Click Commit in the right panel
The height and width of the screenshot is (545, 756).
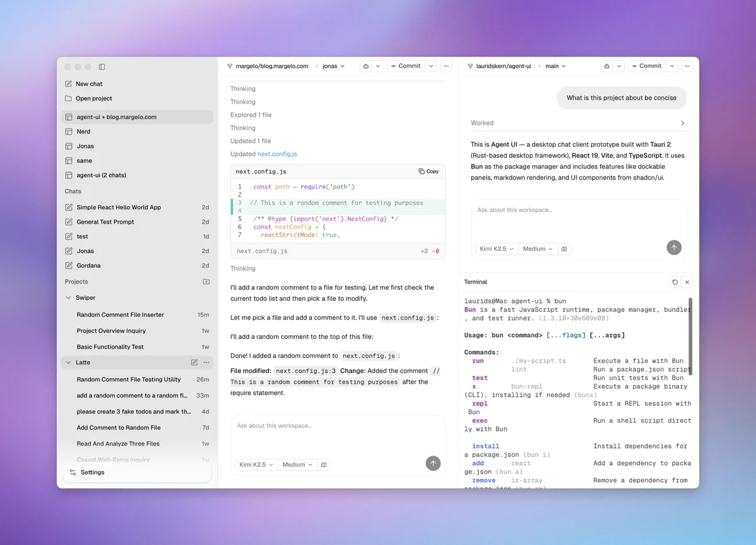(x=646, y=66)
